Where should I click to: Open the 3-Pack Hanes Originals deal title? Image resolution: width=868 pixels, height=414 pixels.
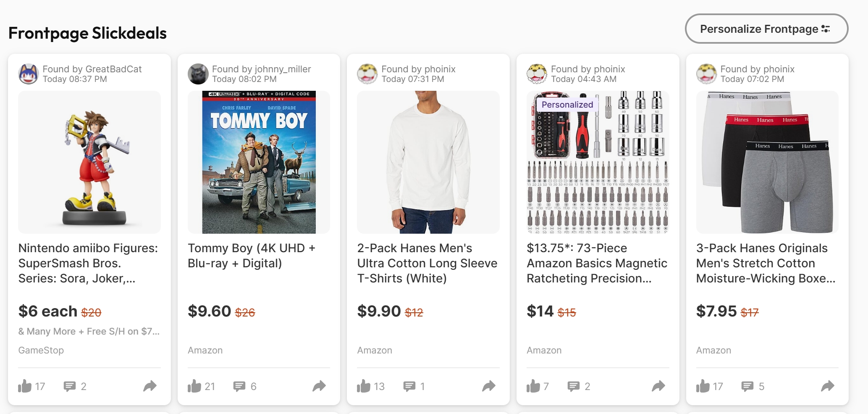click(766, 263)
